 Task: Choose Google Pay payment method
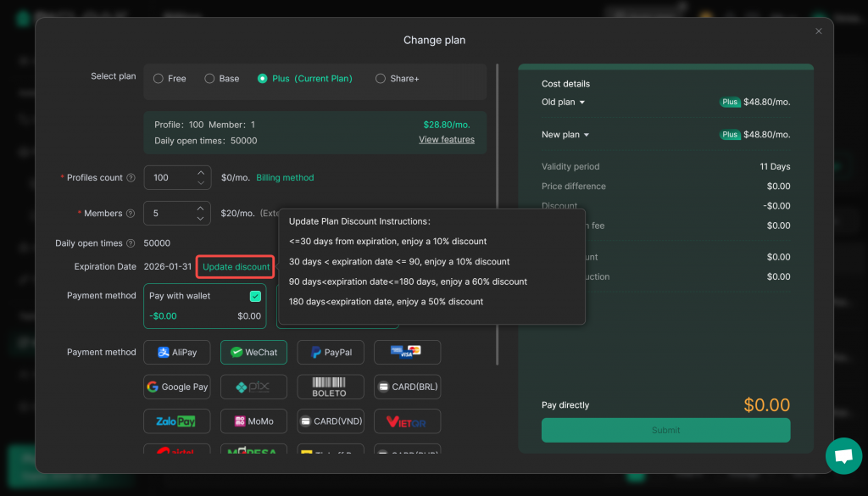pos(177,387)
